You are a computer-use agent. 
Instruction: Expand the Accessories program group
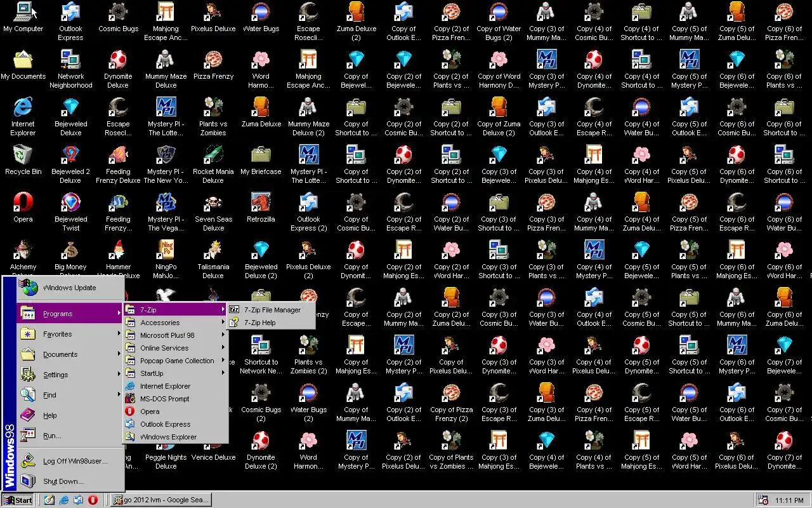(x=175, y=323)
